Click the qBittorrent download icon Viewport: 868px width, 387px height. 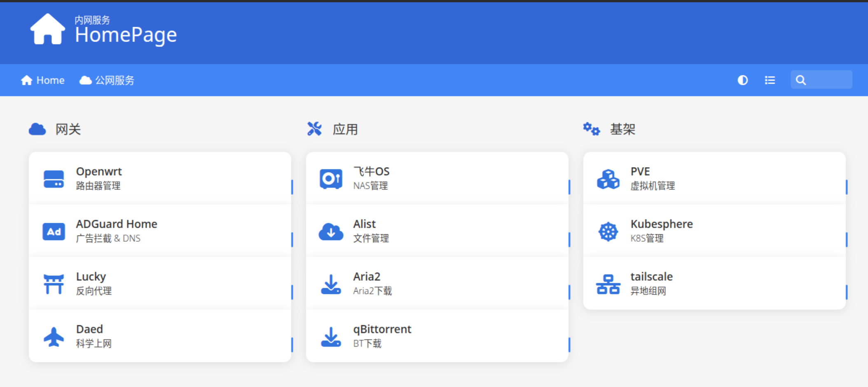[x=331, y=337]
